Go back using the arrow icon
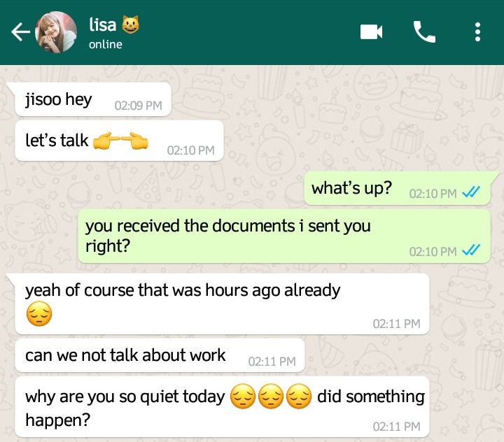Screen dimensions: 504x442 pyautogui.click(x=20, y=31)
